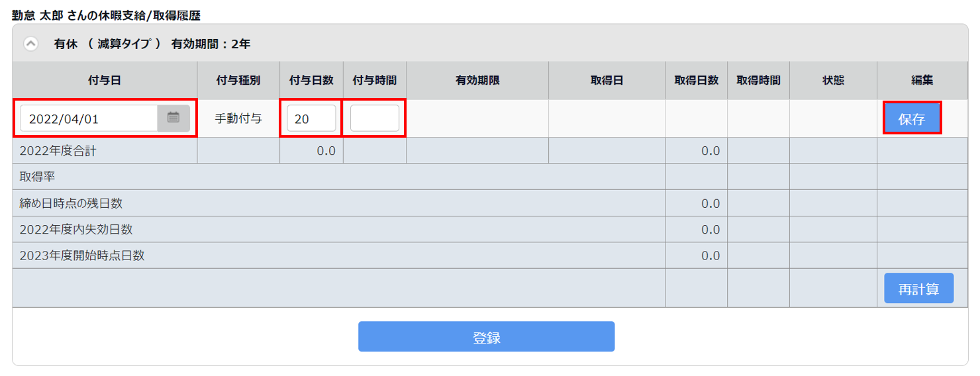Click the 付与日 date input field
Image resolution: width=980 pixels, height=376 pixels.
tap(89, 118)
